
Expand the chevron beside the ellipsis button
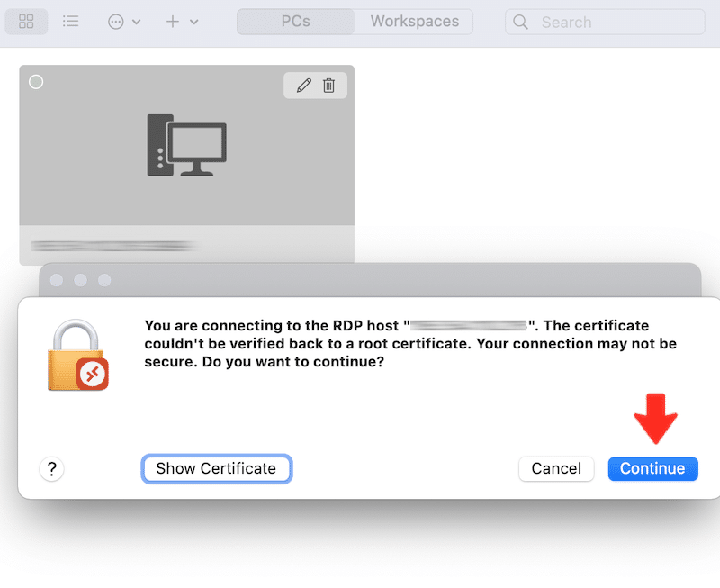(137, 22)
